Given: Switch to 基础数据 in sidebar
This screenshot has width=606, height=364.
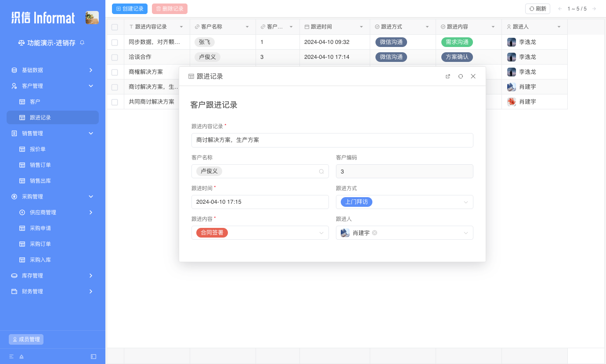Looking at the screenshot, I should pyautogui.click(x=52, y=70).
